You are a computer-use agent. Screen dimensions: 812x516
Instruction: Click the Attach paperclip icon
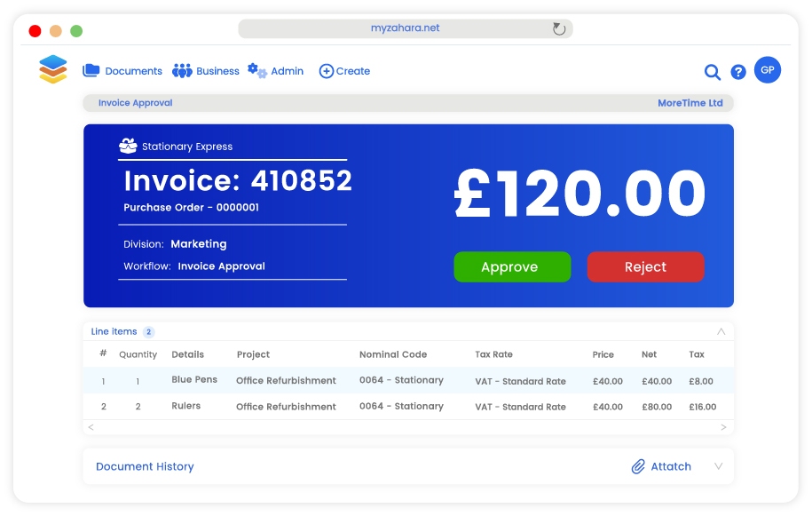click(x=638, y=466)
